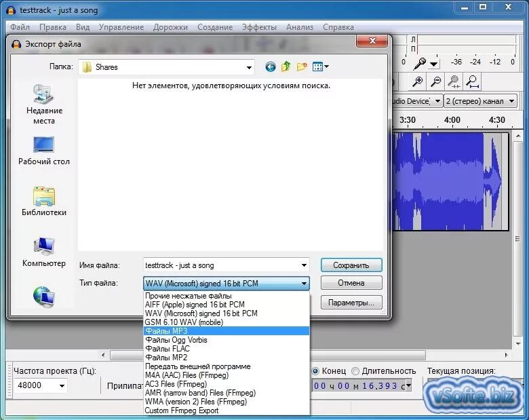This screenshot has height=420, width=529.
Task: Choose M4A (AAC) Files (FFmpeg)
Action: click(227, 375)
